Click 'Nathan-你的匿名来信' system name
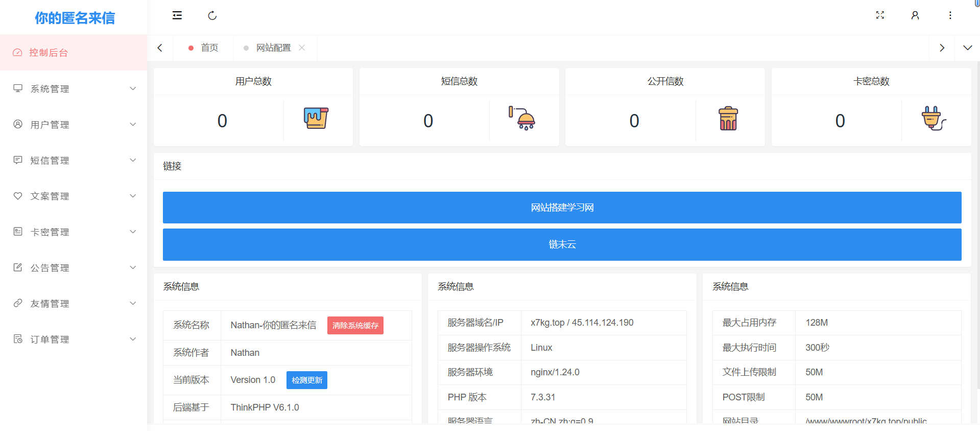The width and height of the screenshot is (980, 431). click(273, 325)
